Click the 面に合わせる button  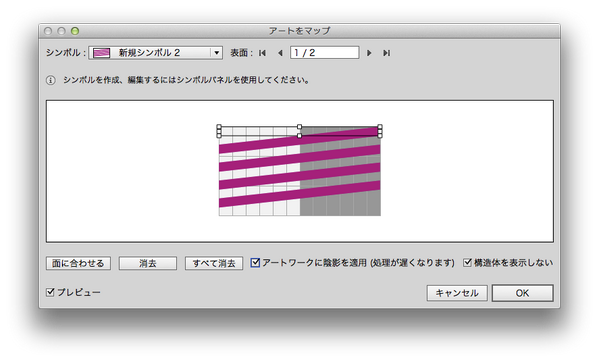coord(78,263)
